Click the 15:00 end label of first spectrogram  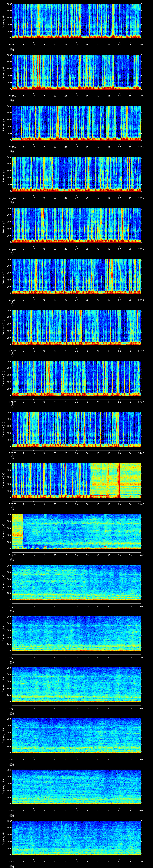141,44
